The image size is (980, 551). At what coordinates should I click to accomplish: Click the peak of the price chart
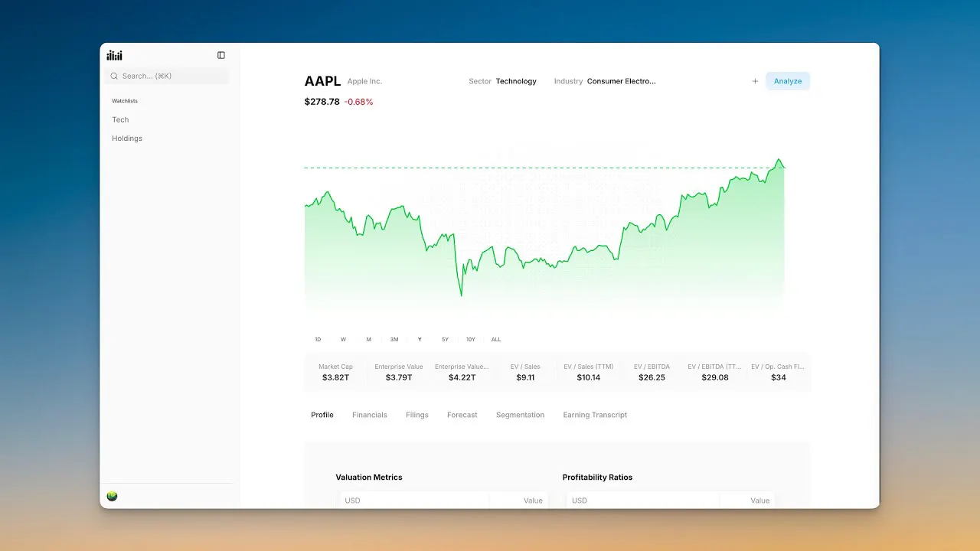[x=779, y=160]
